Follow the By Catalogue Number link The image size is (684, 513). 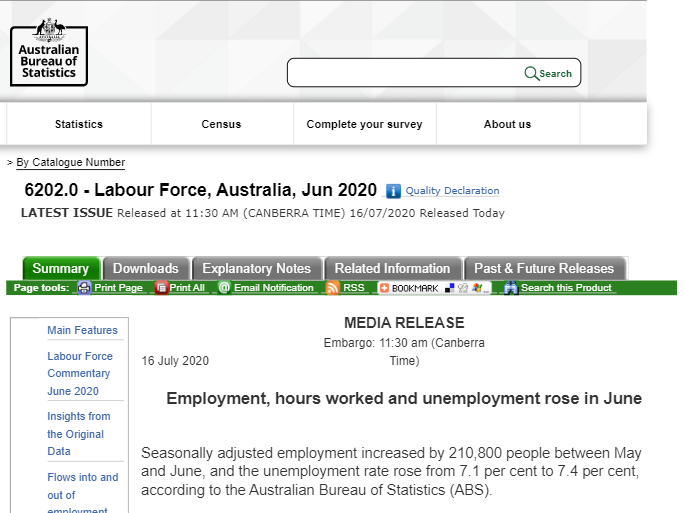(x=70, y=162)
